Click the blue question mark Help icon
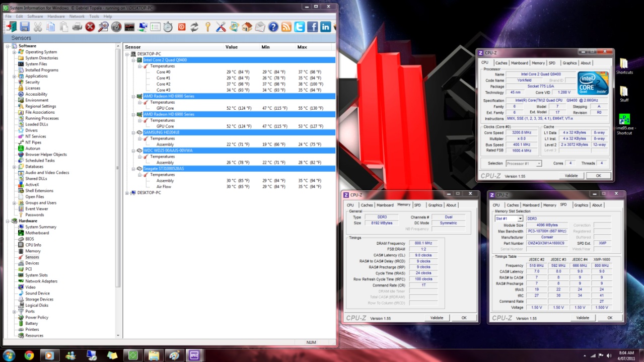644x362 pixels. pos(273,27)
